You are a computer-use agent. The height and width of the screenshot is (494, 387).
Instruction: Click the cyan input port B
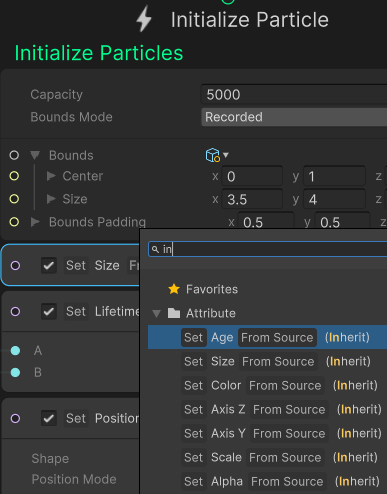pos(15,372)
